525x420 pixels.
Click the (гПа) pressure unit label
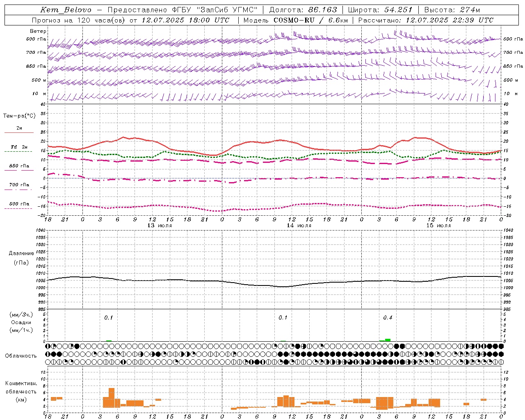21,263
